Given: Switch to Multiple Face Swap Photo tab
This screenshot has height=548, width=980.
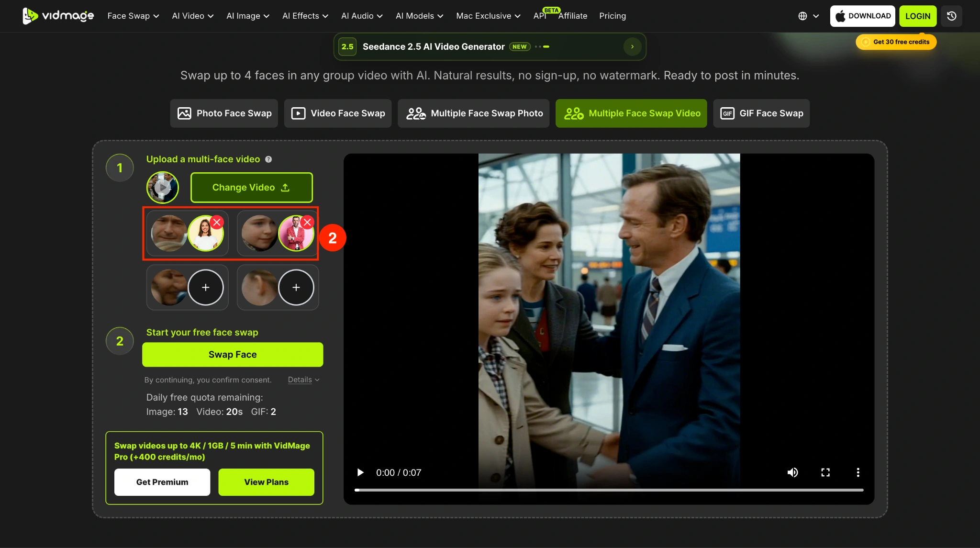Looking at the screenshot, I should 474,113.
